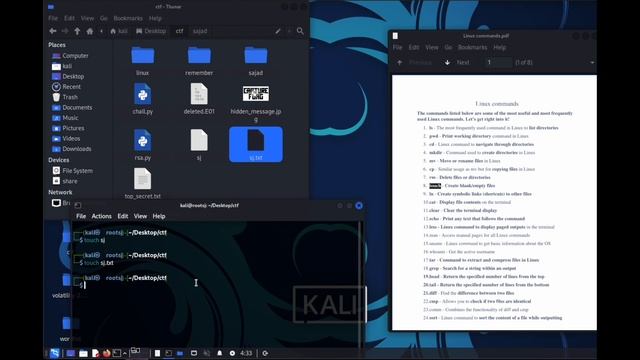Open Thunar Edit menu

point(69,18)
